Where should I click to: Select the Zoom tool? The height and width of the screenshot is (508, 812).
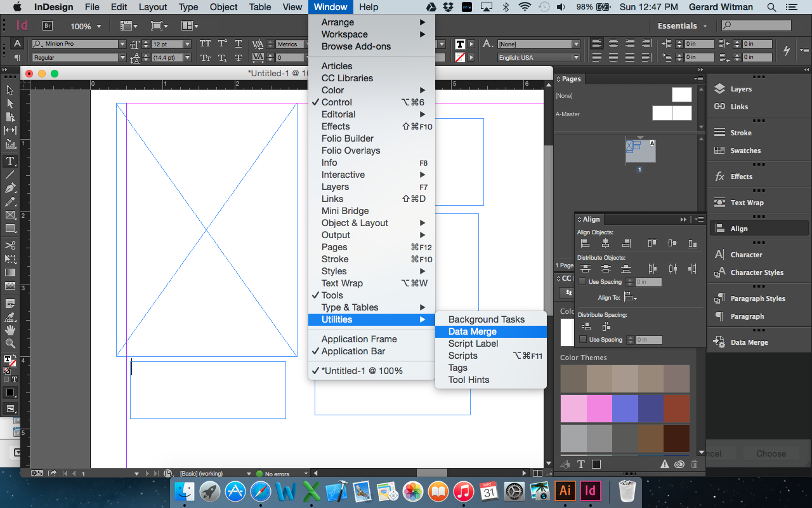[10, 344]
